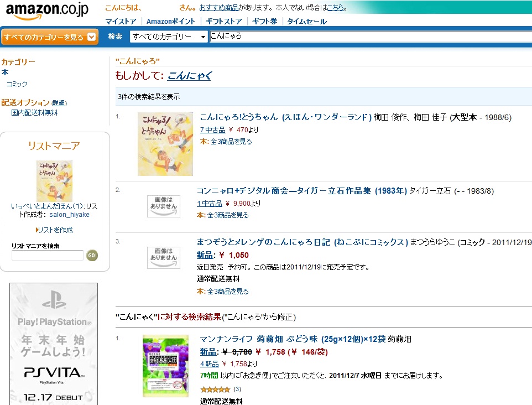Image resolution: width=532 pixels, height=405 pixels.
Task: Select コミック subcategory
Action: click(17, 84)
